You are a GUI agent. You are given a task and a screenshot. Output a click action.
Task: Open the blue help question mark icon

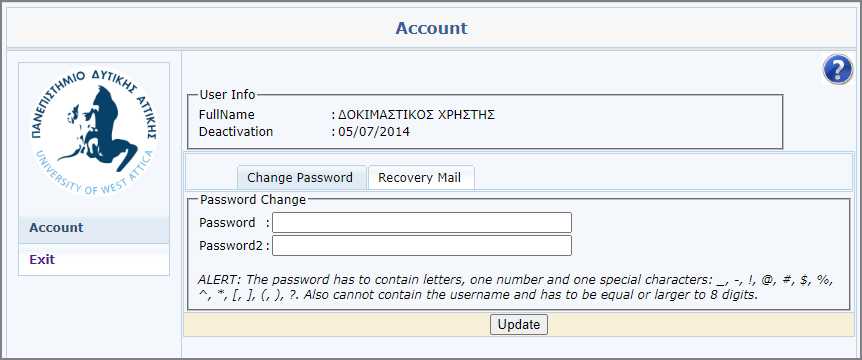(x=838, y=70)
